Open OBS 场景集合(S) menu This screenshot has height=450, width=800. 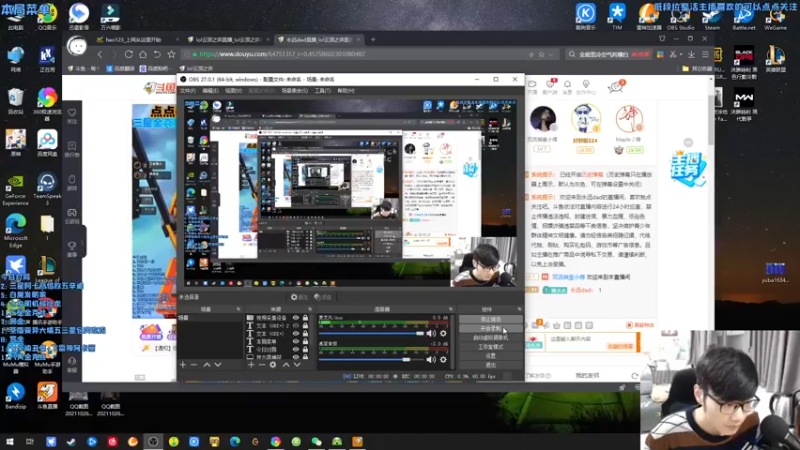point(294,91)
